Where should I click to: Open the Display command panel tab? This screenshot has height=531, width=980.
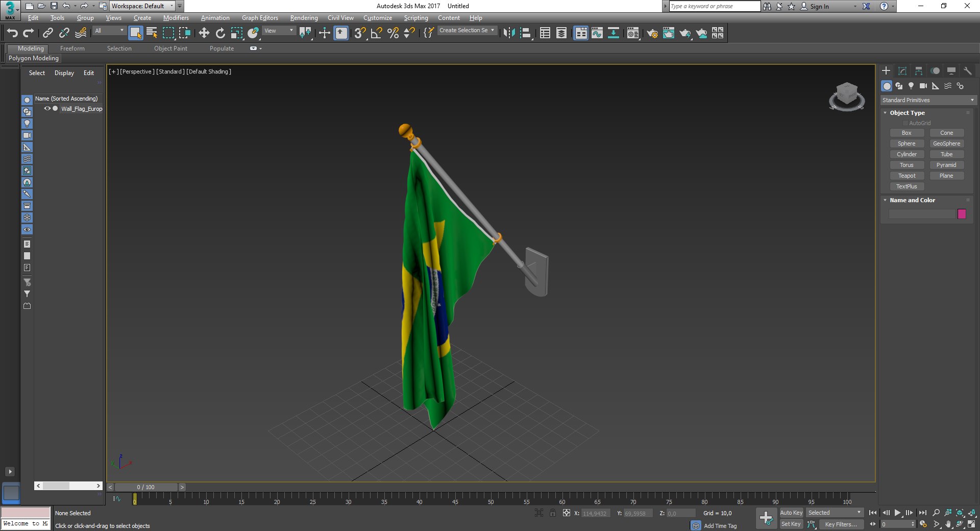pyautogui.click(x=951, y=71)
